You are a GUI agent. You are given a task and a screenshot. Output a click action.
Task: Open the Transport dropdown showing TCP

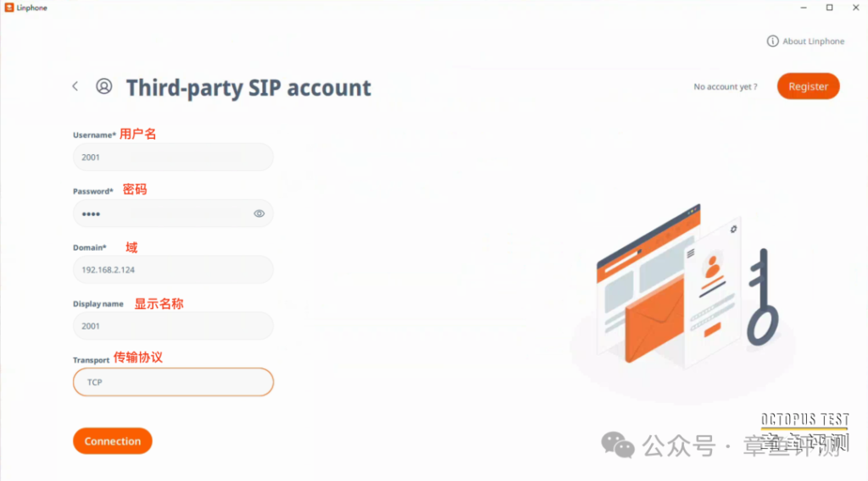[x=173, y=382]
